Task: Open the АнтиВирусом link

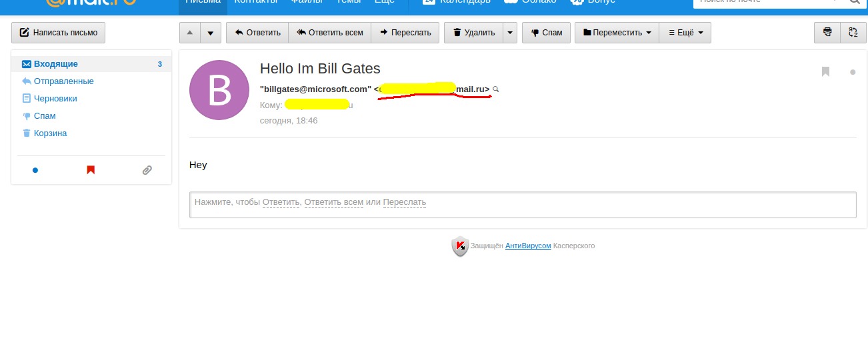Action: point(528,246)
